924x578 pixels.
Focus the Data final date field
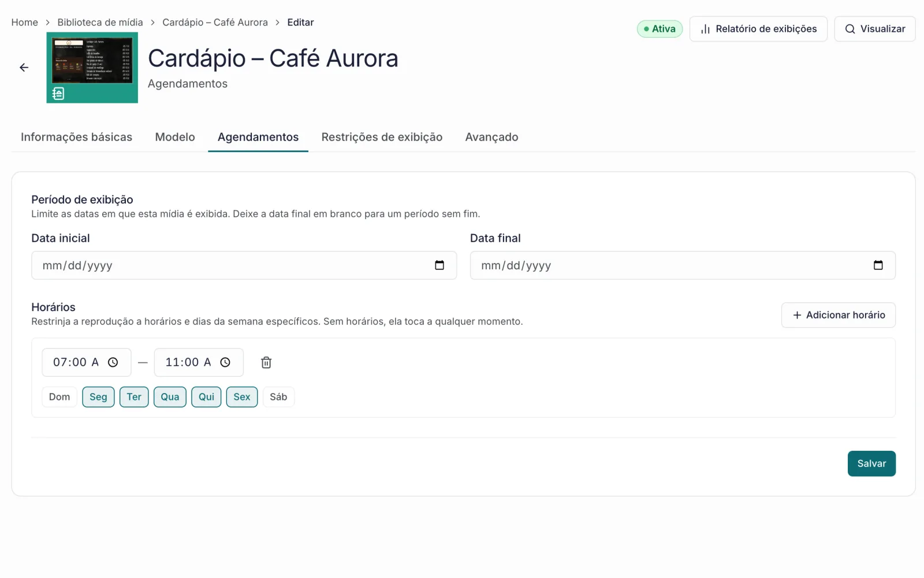683,265
